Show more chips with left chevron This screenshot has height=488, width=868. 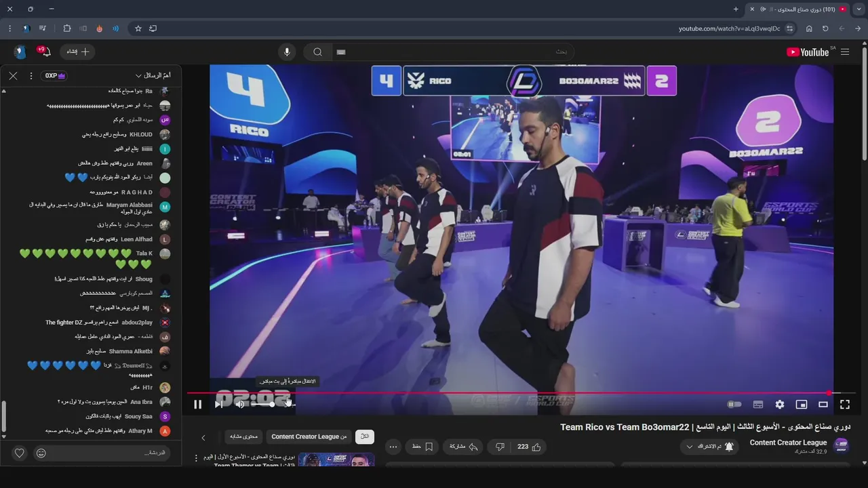(203, 437)
